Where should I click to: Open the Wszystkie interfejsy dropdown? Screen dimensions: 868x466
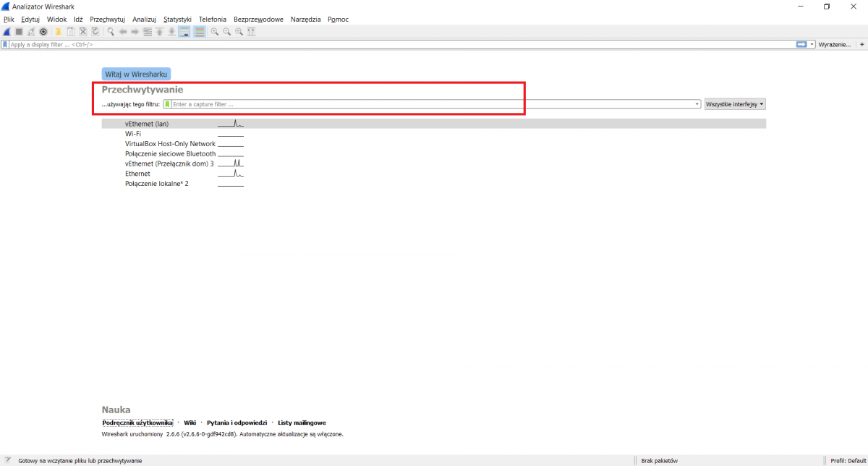(735, 104)
